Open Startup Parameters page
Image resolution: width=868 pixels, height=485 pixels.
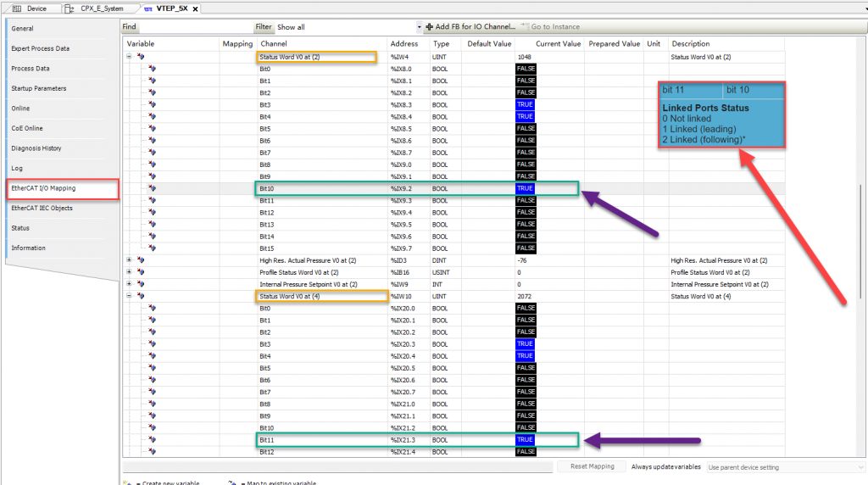click(x=39, y=88)
